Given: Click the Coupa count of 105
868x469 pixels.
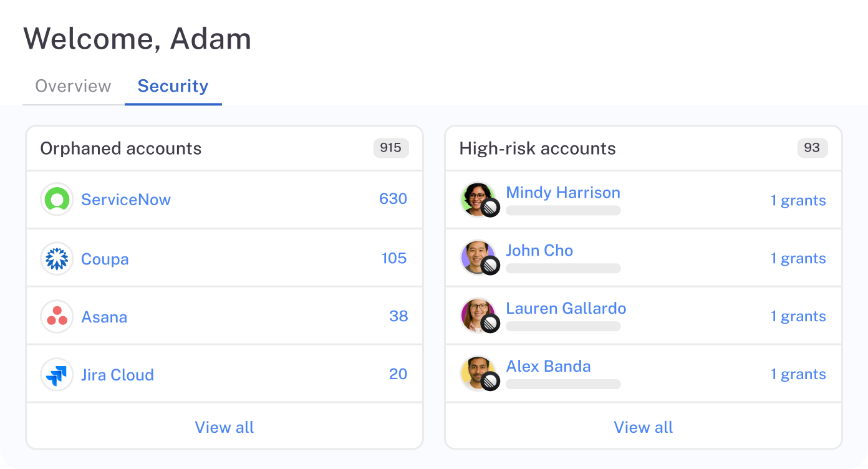Looking at the screenshot, I should 394,258.
